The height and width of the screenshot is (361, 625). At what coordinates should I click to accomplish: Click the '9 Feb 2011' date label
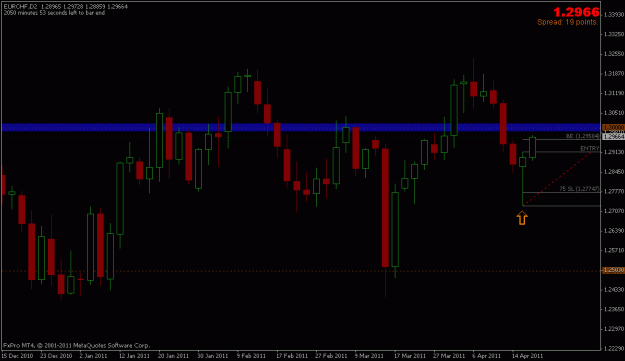251,355
